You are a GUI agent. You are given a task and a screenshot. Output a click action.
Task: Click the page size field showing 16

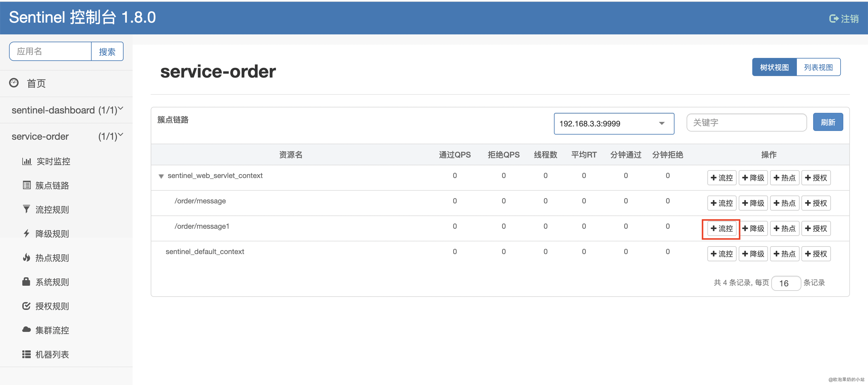pos(786,283)
